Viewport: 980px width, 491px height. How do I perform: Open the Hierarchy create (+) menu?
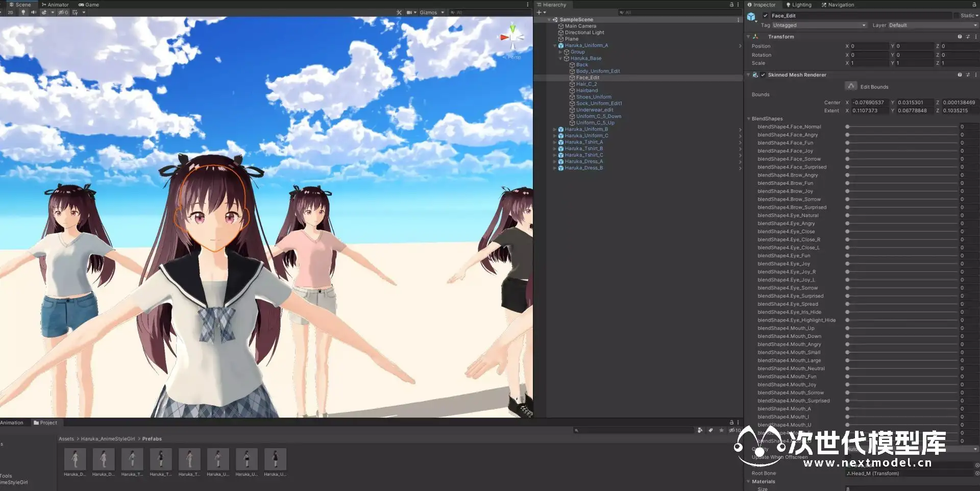(x=541, y=12)
